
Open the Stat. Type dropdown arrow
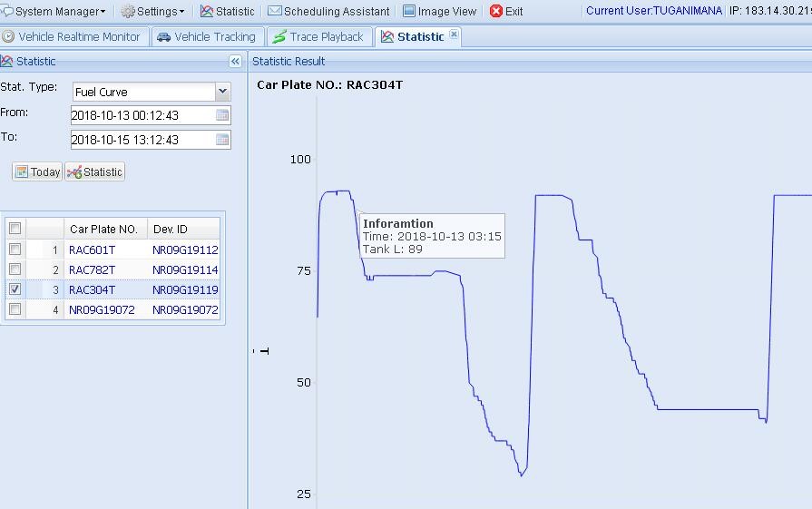(x=222, y=92)
